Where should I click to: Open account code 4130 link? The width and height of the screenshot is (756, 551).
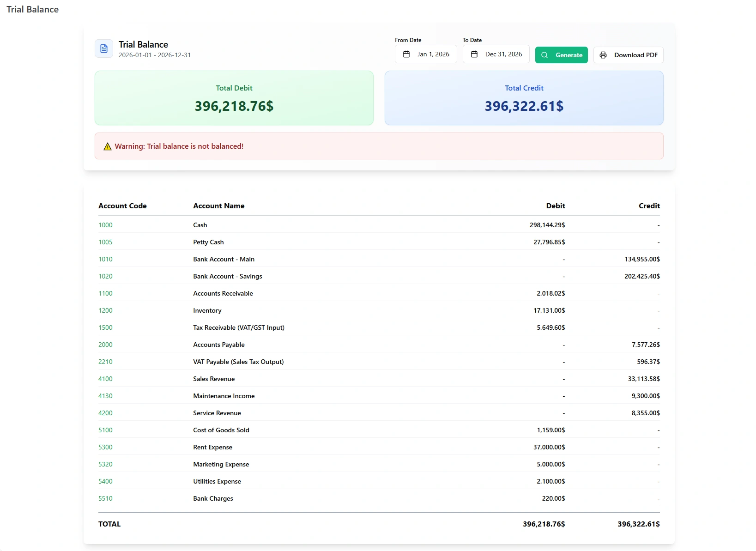pos(105,396)
